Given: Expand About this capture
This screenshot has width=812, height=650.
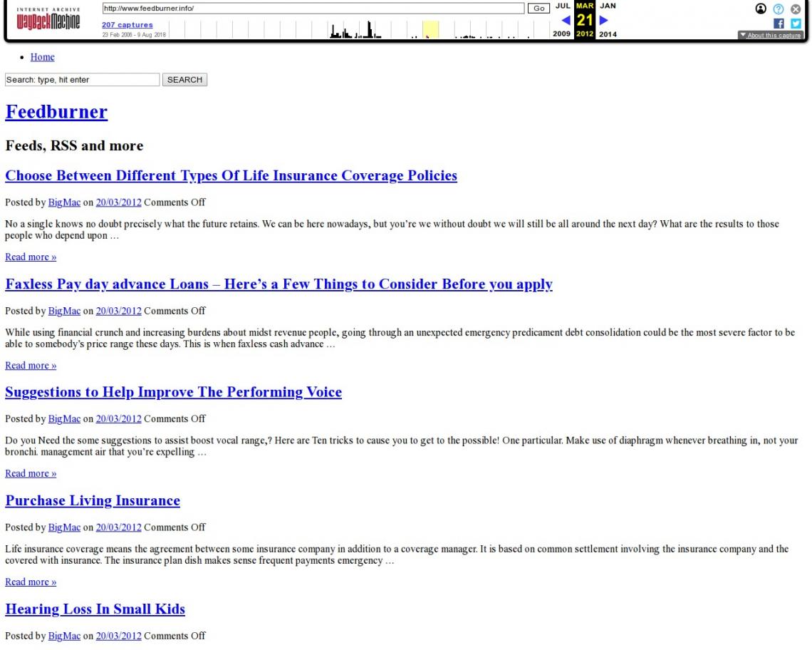Looking at the screenshot, I should click(x=771, y=35).
